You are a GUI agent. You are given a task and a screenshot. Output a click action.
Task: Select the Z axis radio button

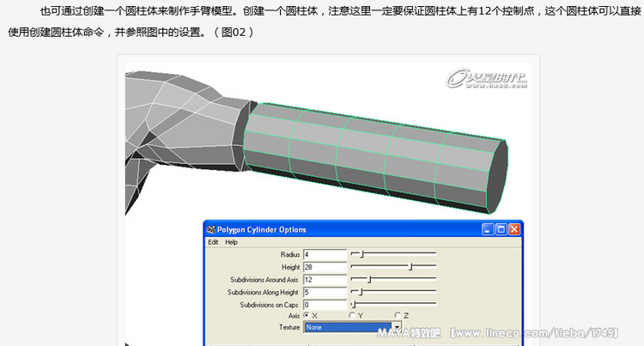[397, 315]
